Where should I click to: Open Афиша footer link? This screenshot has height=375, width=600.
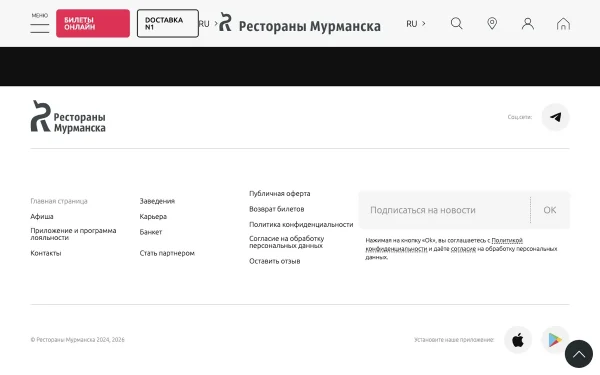pyautogui.click(x=42, y=216)
